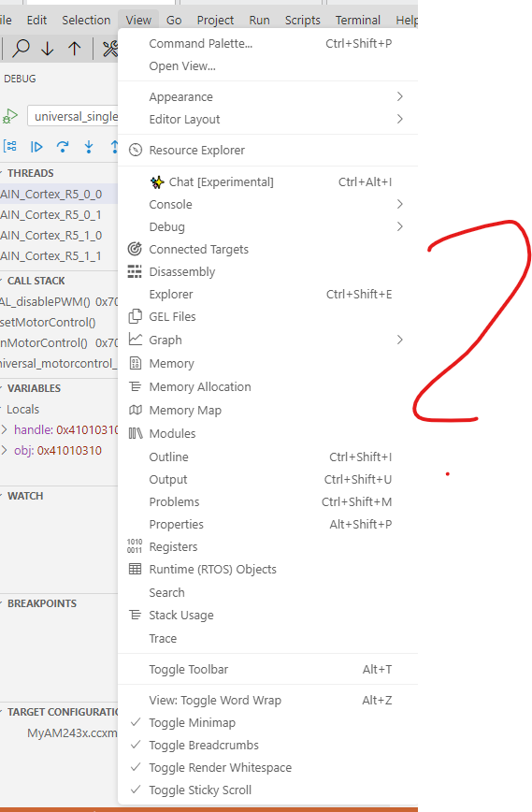Collapse the CALL STACK section header
The image size is (532, 812).
click(36, 281)
